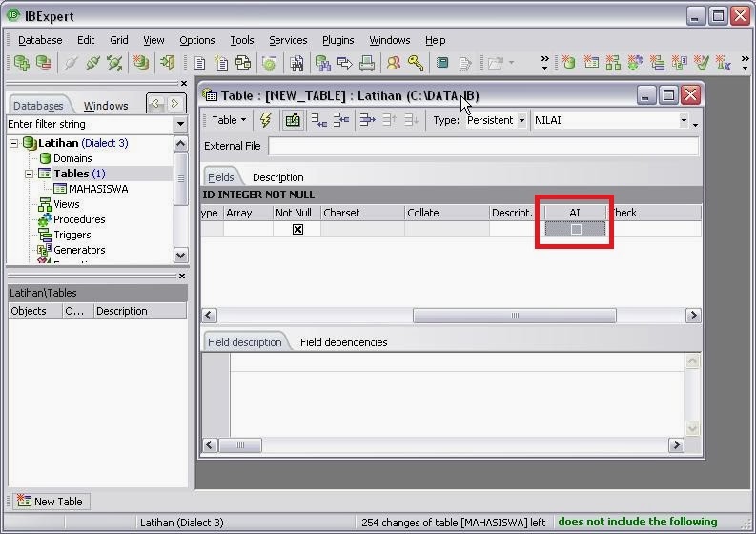
Task: Click the Register Database icon
Action: coord(21,63)
